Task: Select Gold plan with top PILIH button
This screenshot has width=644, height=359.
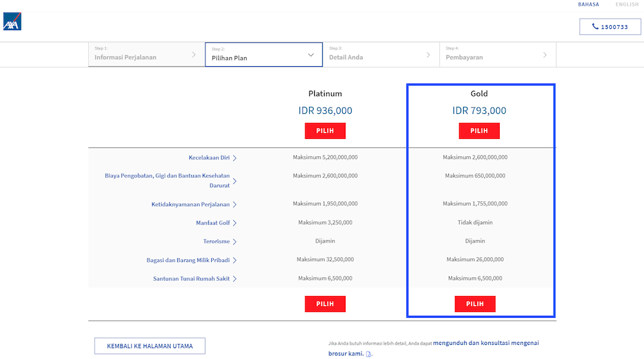Action: click(x=479, y=131)
